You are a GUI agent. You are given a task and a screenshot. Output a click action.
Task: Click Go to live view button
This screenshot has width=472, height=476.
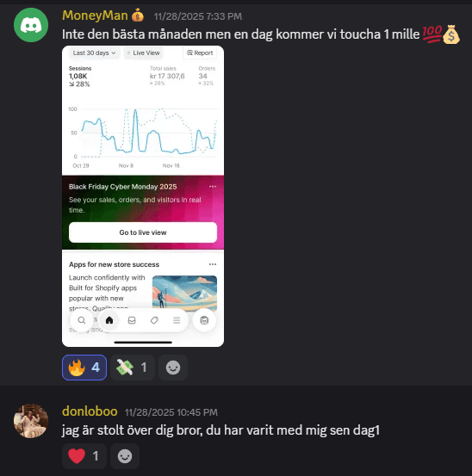click(x=143, y=232)
